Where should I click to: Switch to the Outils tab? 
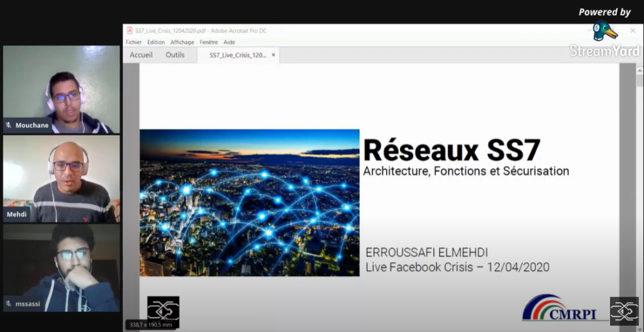click(x=175, y=55)
